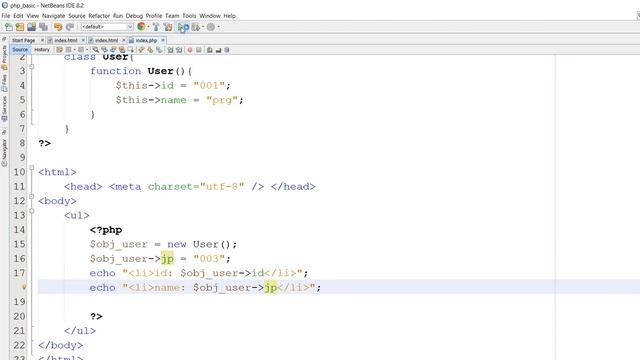Run the project with green play icon

click(182, 27)
